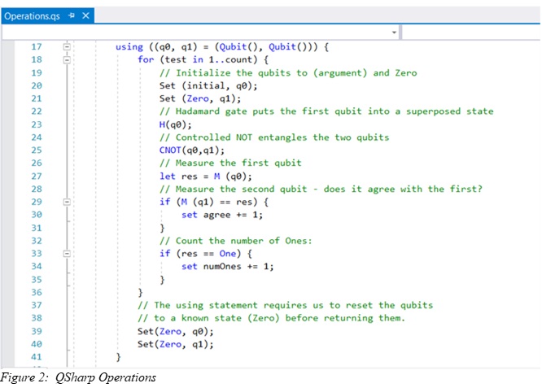This screenshot has width=542, height=392.
Task: Click line number 41
Action: (37, 357)
